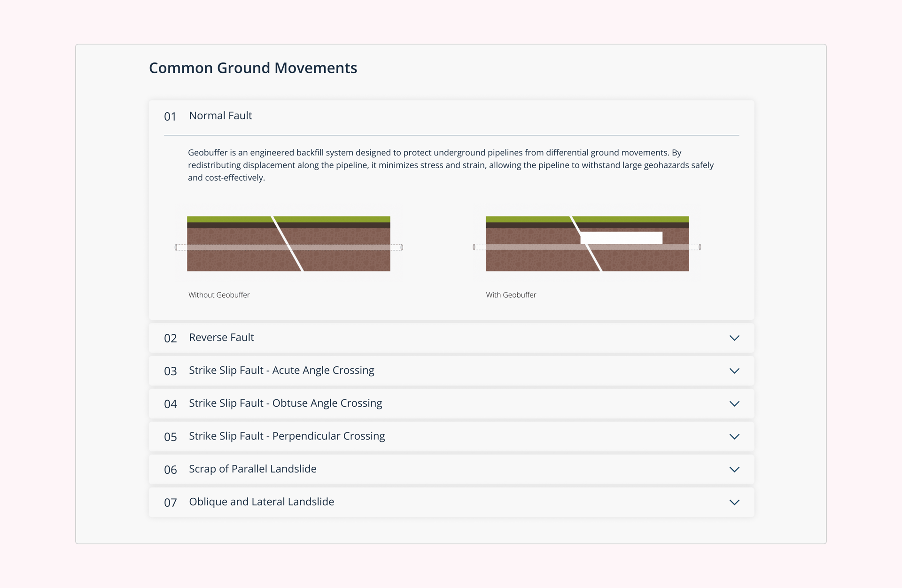
Task: Collapse the Normal Fault section header
Action: (220, 116)
